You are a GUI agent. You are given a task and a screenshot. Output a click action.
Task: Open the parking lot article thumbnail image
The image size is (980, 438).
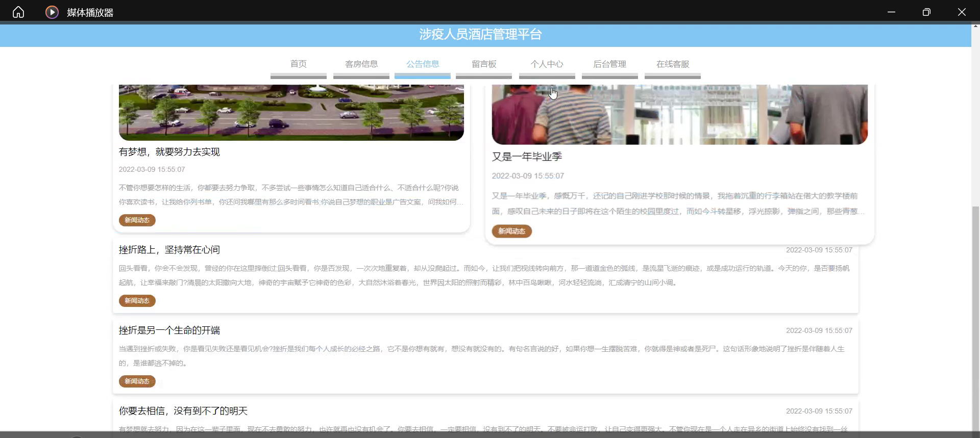[x=291, y=112]
